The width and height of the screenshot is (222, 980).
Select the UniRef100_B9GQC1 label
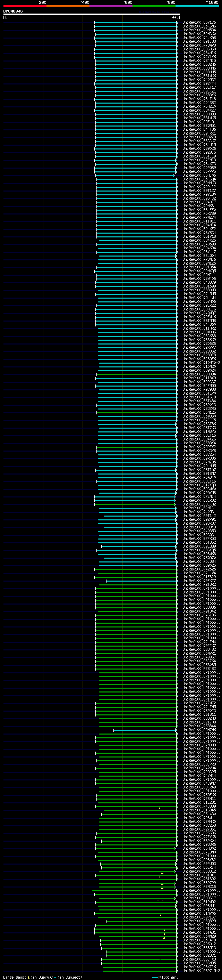199,535
